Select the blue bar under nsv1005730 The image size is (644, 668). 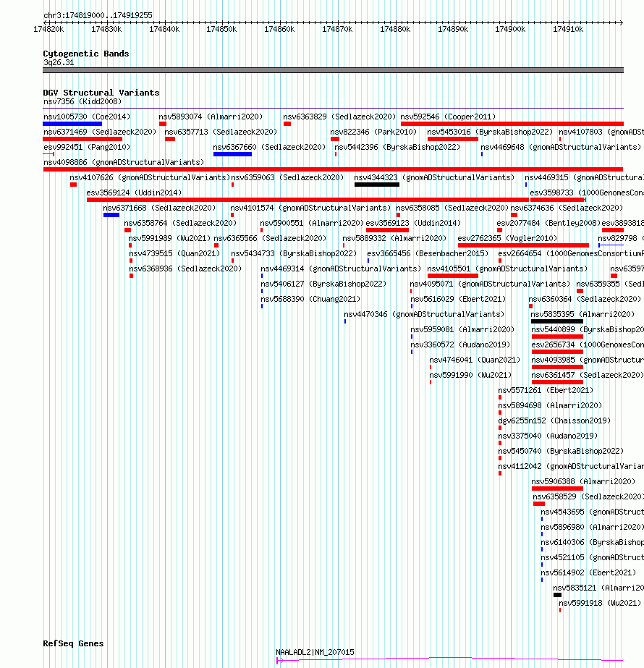pos(72,124)
